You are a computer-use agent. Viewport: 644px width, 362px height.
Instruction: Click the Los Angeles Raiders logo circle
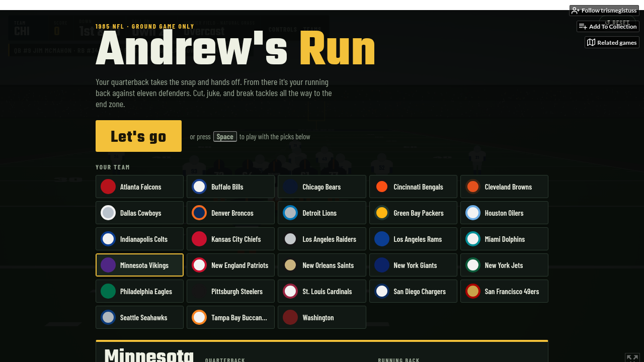point(290,239)
